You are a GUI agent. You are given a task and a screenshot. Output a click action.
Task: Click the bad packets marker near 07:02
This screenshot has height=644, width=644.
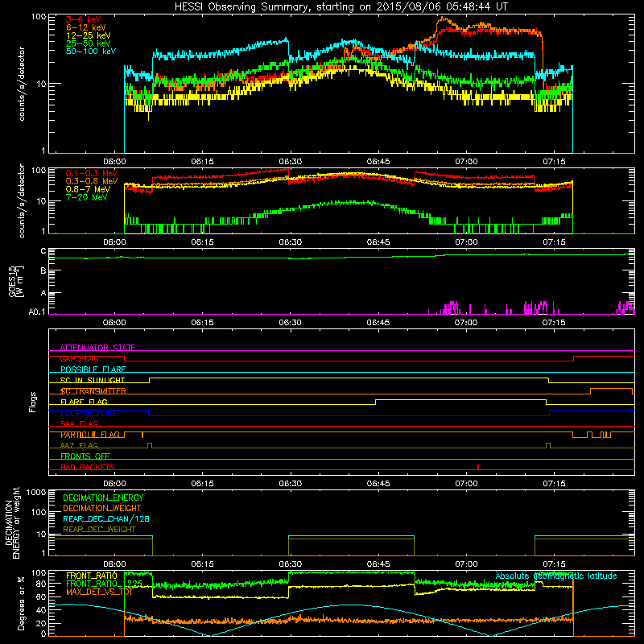(478, 467)
